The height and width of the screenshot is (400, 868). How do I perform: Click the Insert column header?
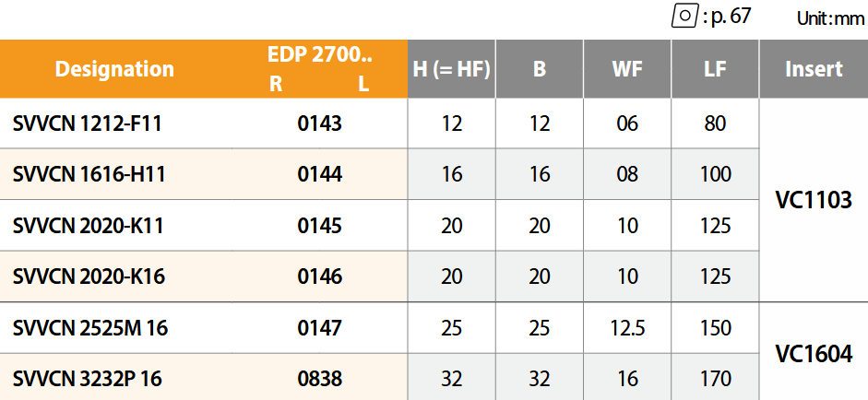814,69
